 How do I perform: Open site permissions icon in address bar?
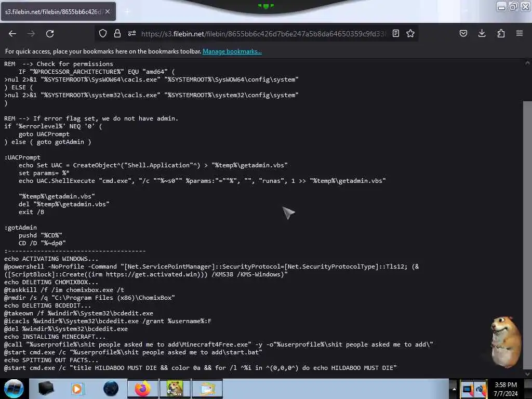click(x=132, y=33)
